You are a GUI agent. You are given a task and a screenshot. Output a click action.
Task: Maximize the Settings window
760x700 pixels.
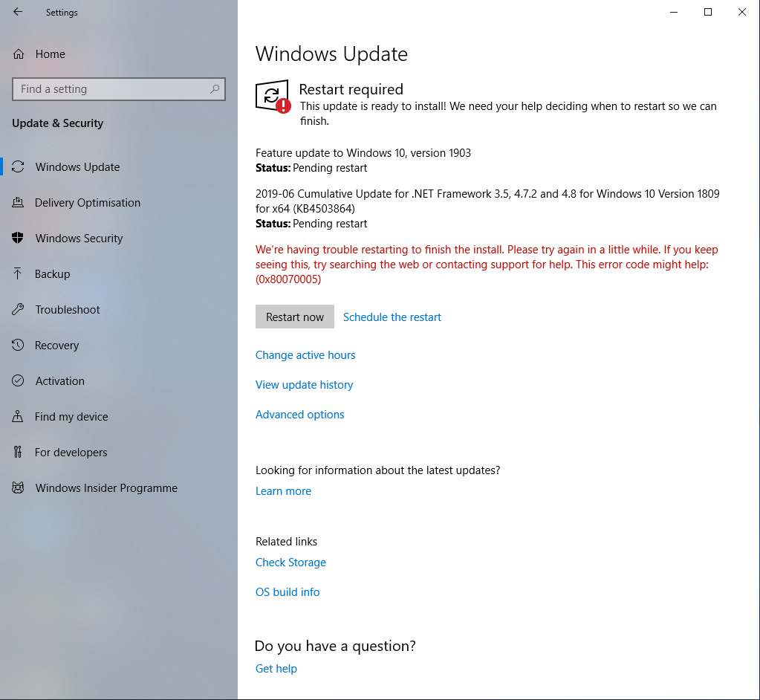point(708,12)
